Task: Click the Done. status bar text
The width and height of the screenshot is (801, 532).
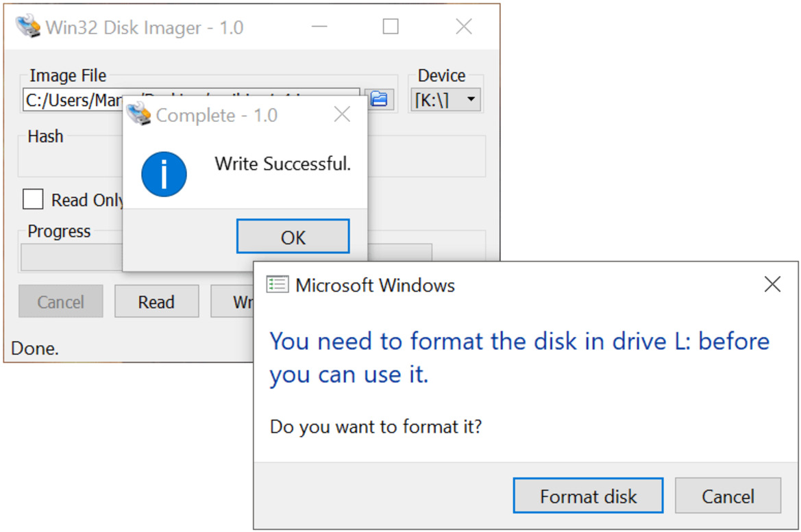Action: pyautogui.click(x=35, y=349)
